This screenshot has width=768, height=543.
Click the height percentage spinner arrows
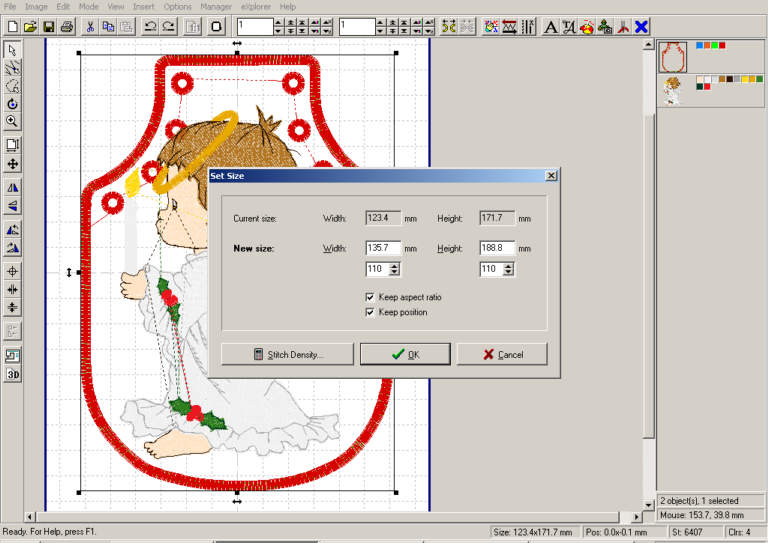508,269
